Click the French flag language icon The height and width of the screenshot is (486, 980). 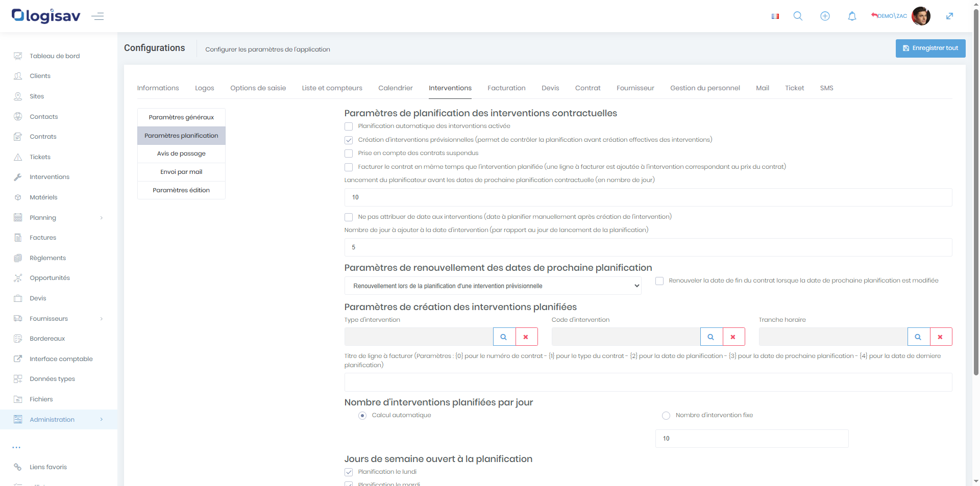click(775, 16)
